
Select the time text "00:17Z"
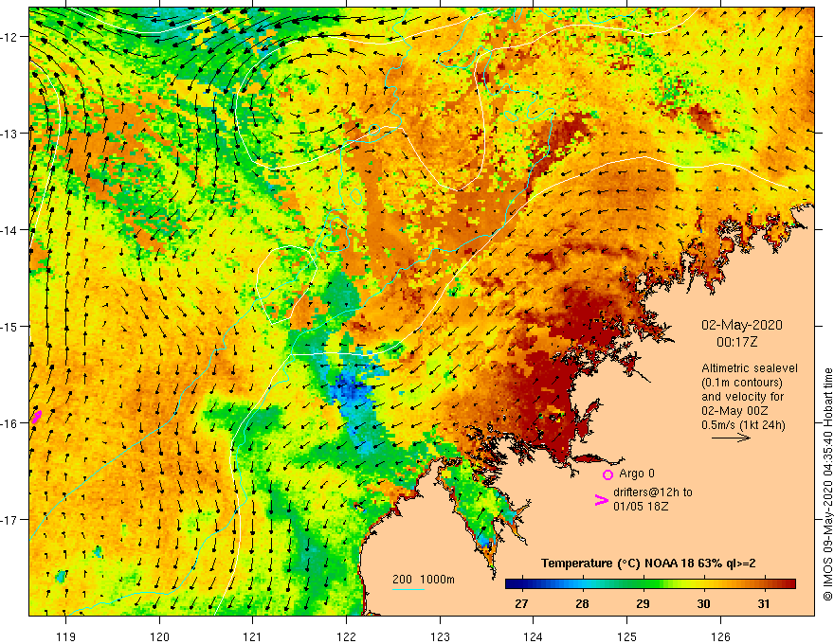click(736, 342)
